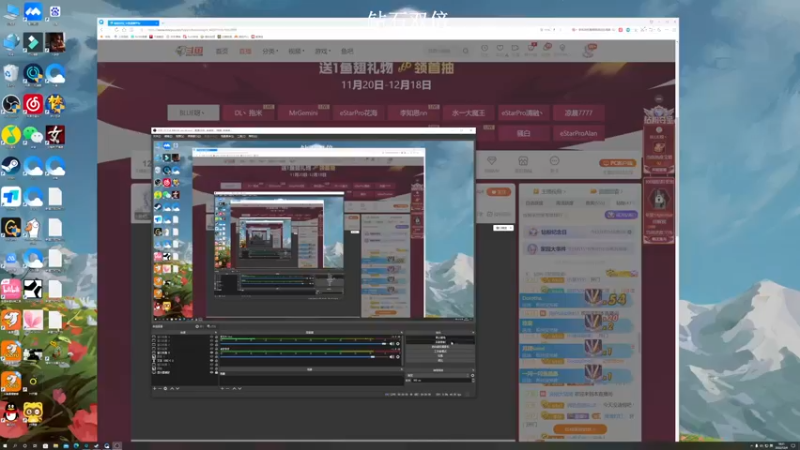800x450 pixels.
Task: Open the yellow raccoon desktop icon
Action: 33,412
